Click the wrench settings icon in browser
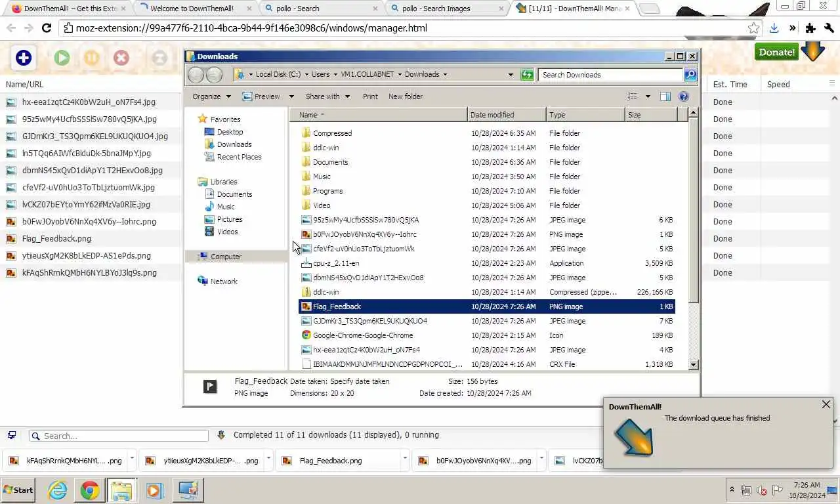Screen dimensions: 840x504 pyautogui.click(x=828, y=28)
